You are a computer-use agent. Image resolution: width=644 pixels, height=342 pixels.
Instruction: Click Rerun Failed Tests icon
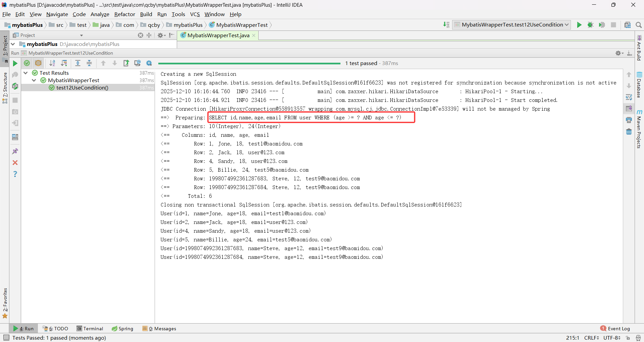click(15, 75)
